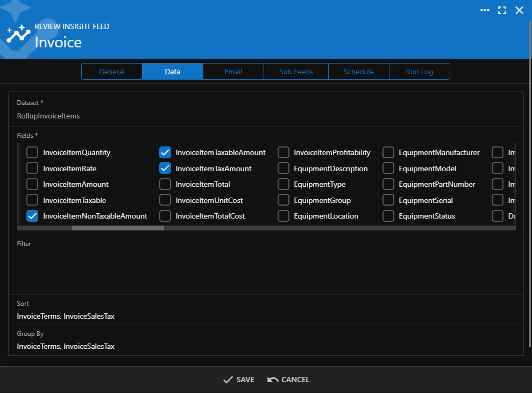Open the Email tab
The height and width of the screenshot is (393, 532).
[233, 72]
